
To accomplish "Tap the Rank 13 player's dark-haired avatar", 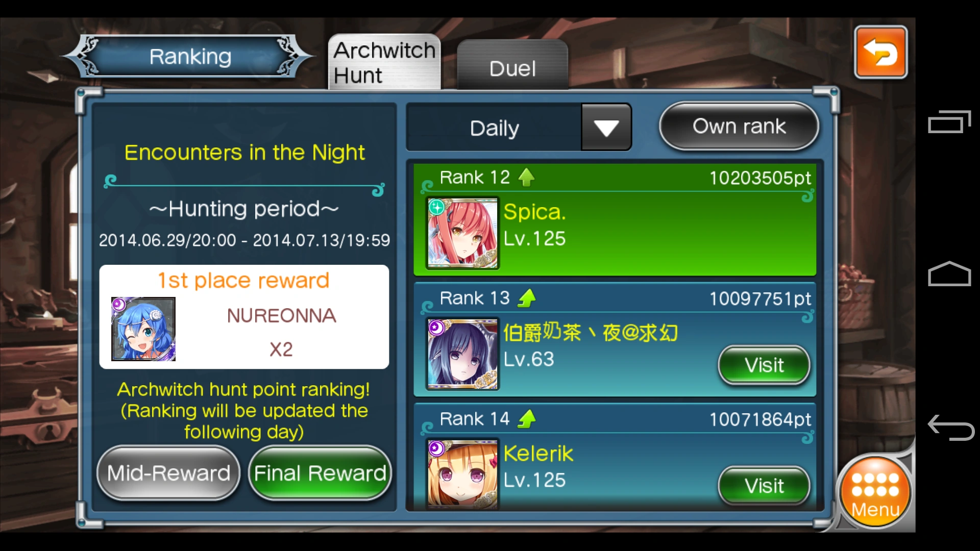I will pos(462,354).
